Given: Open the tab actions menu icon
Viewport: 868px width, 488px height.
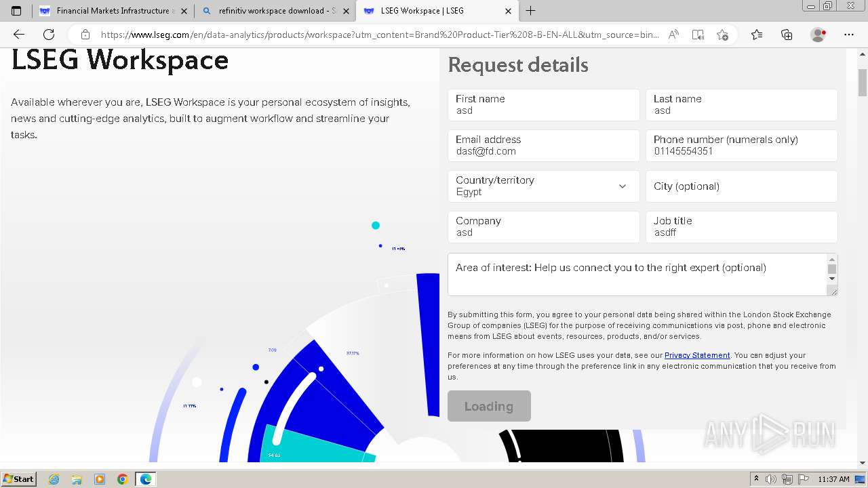Looking at the screenshot, I should pos(16,11).
